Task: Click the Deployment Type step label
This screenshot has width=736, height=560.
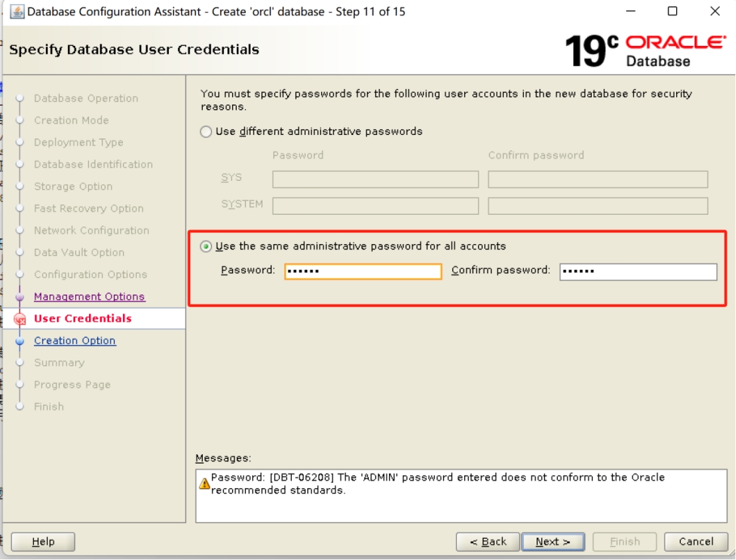Action: (78, 143)
